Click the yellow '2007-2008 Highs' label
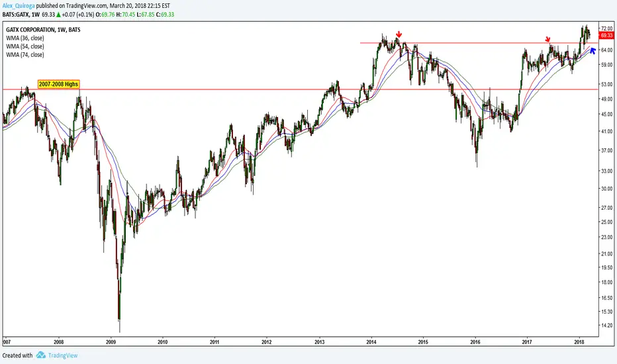The image size is (617, 364). tap(58, 84)
